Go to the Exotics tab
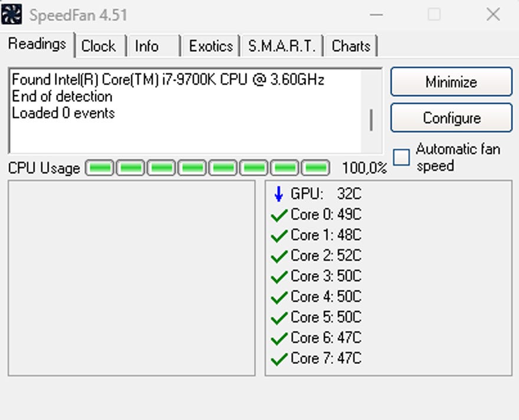The height and width of the screenshot is (420, 519). click(211, 46)
